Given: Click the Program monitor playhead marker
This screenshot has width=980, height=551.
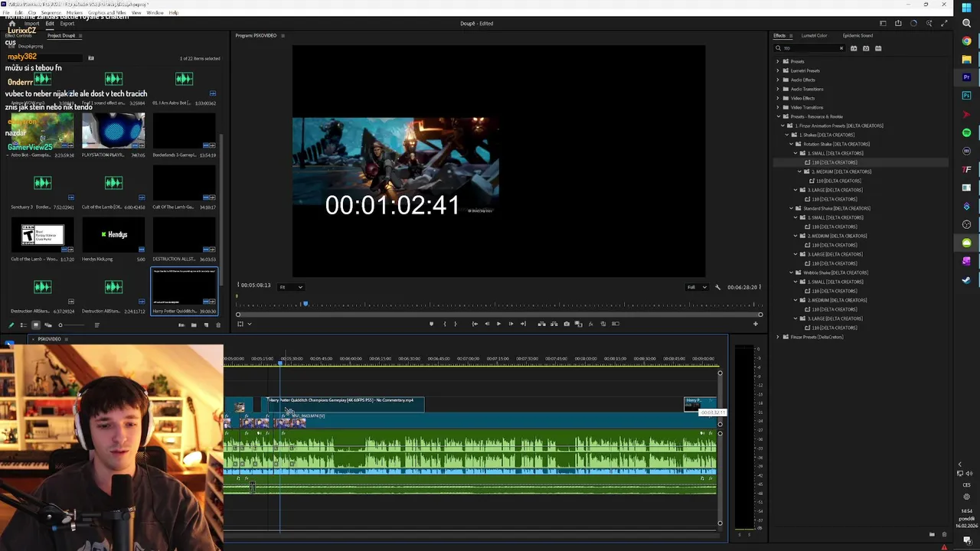Looking at the screenshot, I should click(305, 304).
